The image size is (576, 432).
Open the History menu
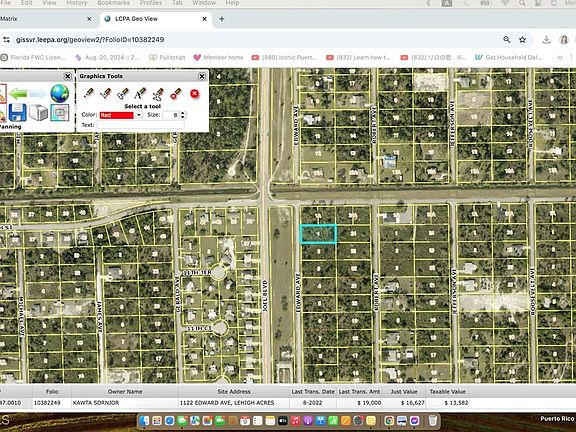click(x=77, y=3)
